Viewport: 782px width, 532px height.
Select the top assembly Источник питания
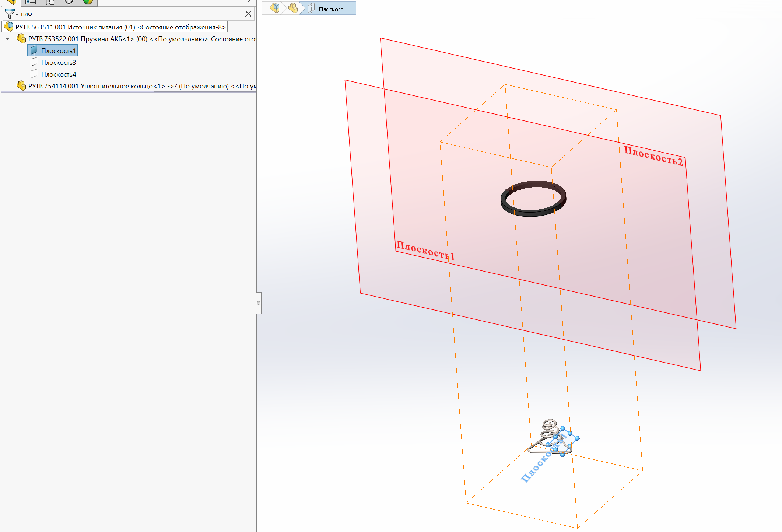115,27
